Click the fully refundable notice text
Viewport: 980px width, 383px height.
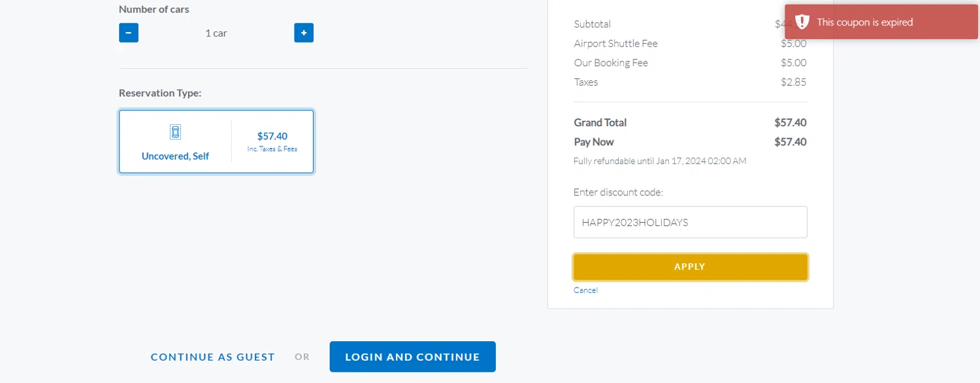(x=660, y=161)
